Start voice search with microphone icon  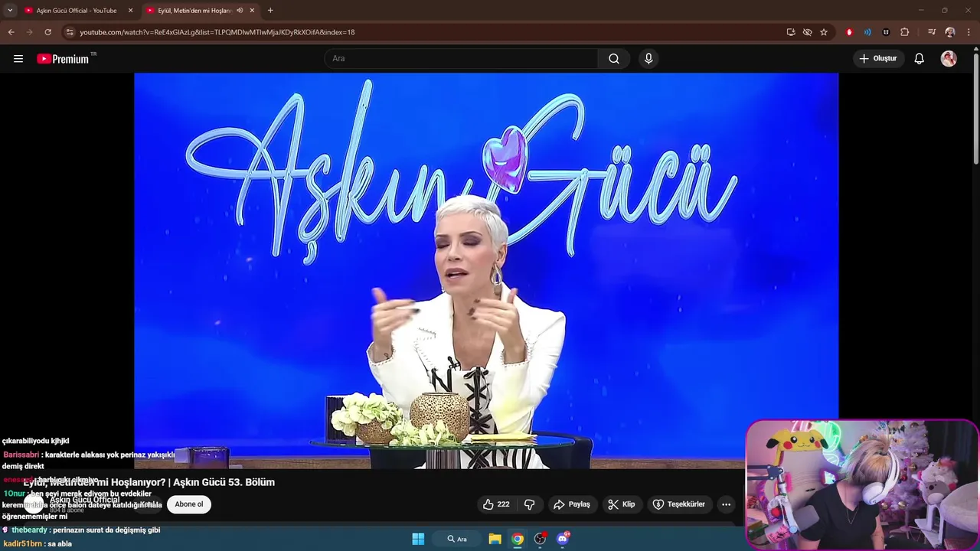648,59
